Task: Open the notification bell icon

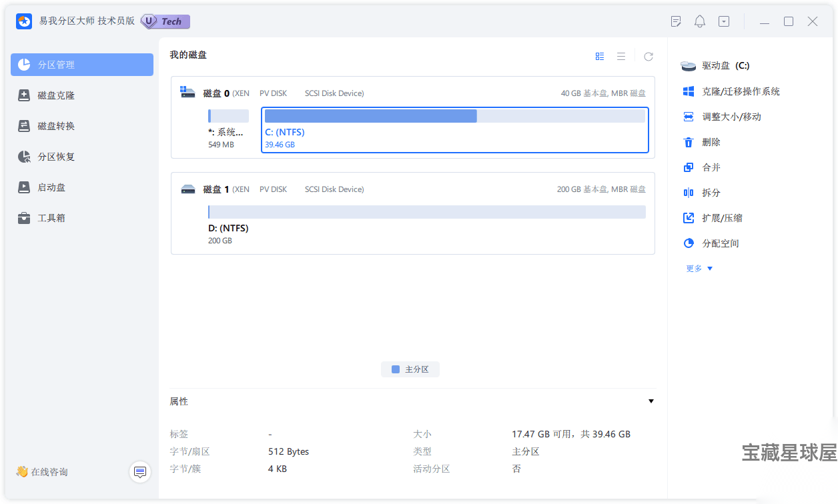Action: 700,21
